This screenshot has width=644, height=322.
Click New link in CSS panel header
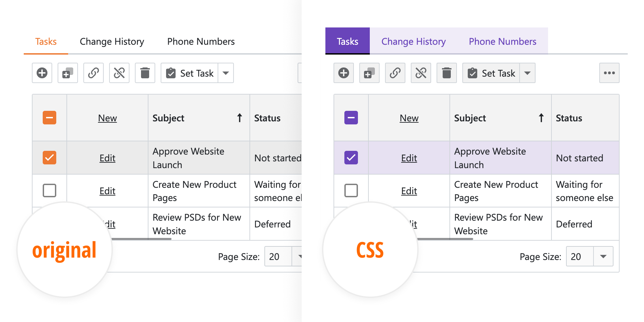click(x=409, y=118)
